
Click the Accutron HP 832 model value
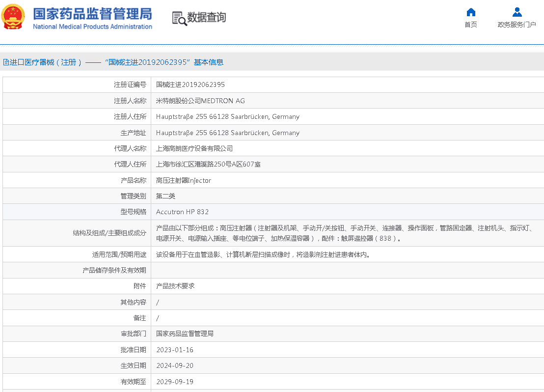(182, 212)
